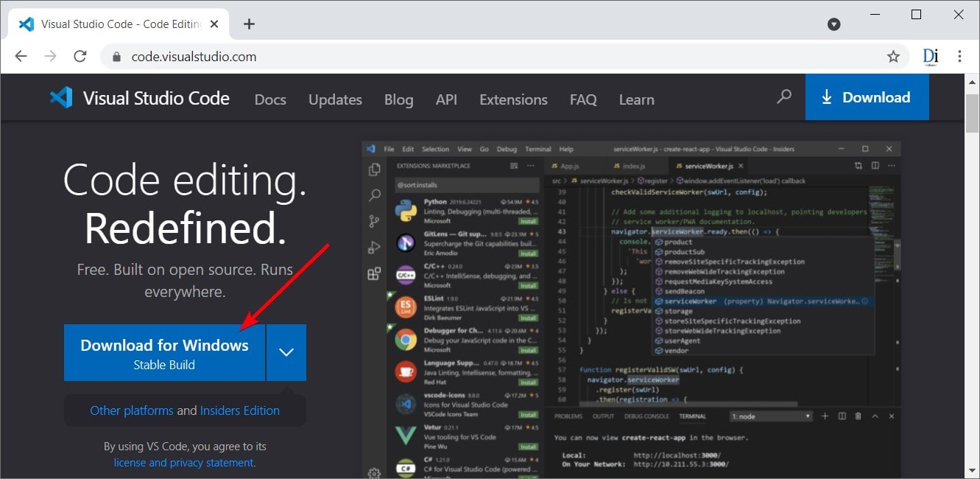
Task: Click Download for Windows Stable Build
Action: (x=164, y=353)
